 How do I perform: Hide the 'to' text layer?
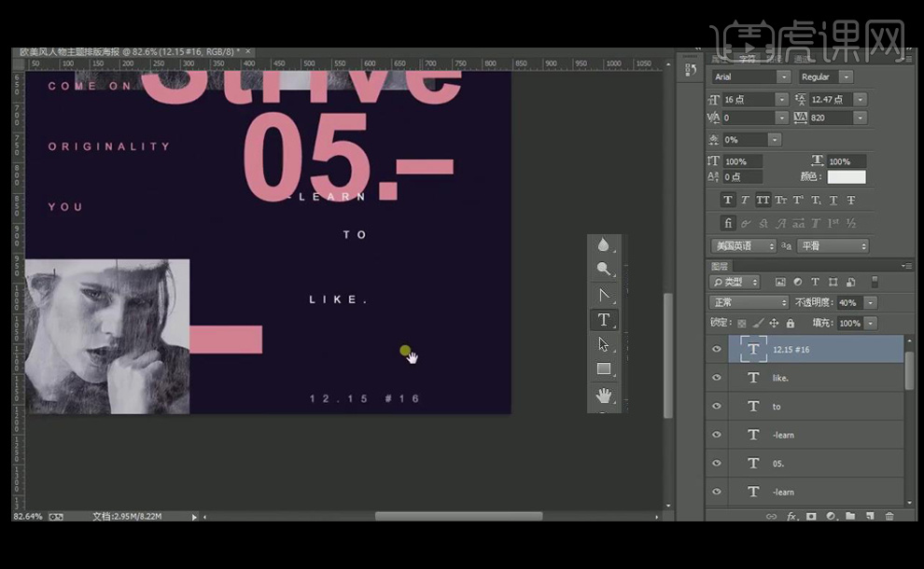717,406
